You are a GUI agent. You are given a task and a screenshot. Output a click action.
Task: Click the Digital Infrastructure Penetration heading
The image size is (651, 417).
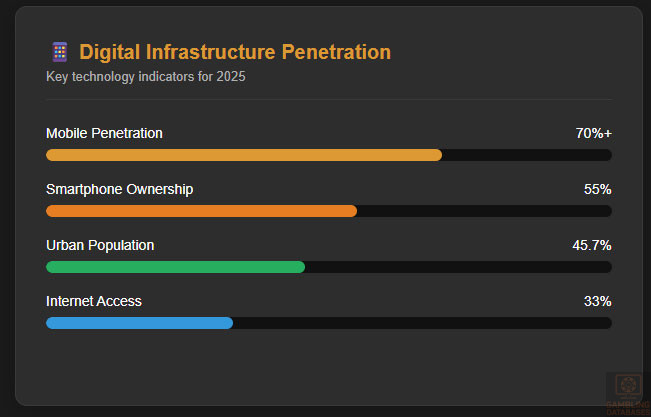click(x=235, y=52)
